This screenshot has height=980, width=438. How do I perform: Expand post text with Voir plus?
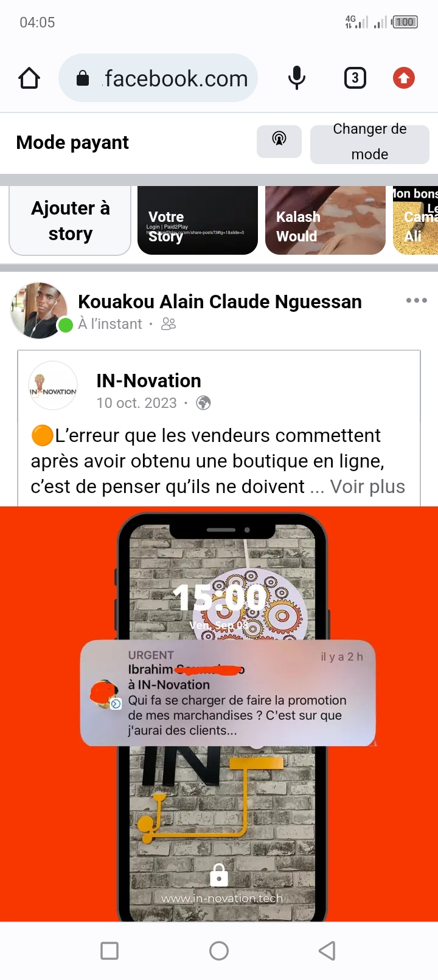(x=367, y=486)
